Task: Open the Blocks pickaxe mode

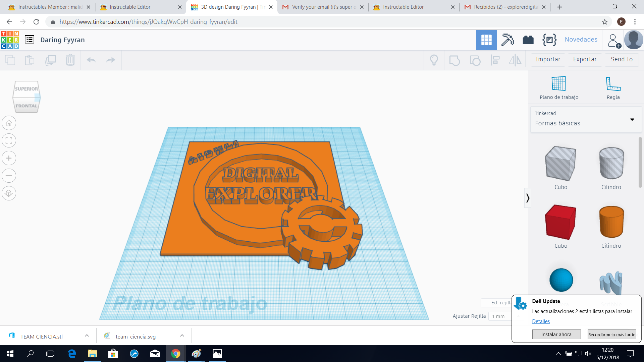Action: [x=507, y=40]
